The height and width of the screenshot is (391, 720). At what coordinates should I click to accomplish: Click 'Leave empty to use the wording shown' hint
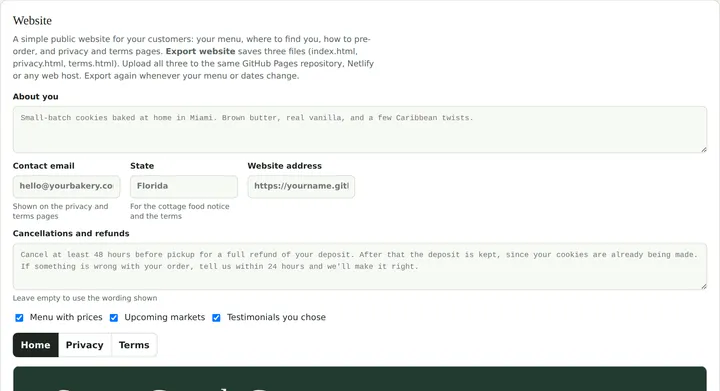pos(85,298)
